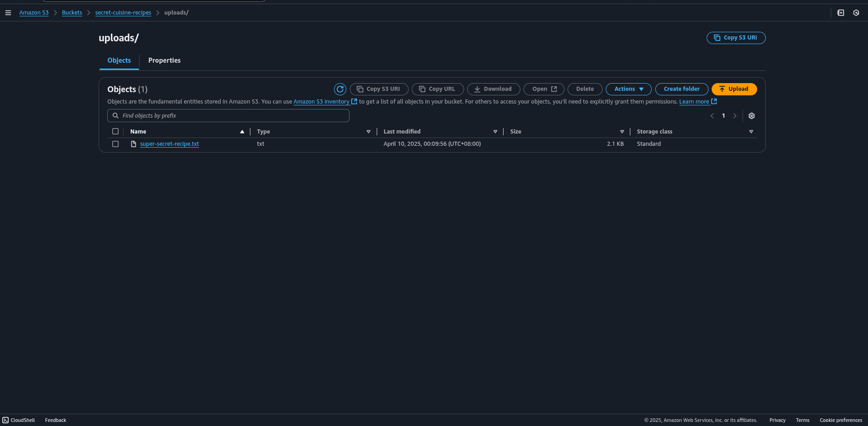Open the info panel icon at top right
Screen dimensions: 868x426
coord(841,13)
